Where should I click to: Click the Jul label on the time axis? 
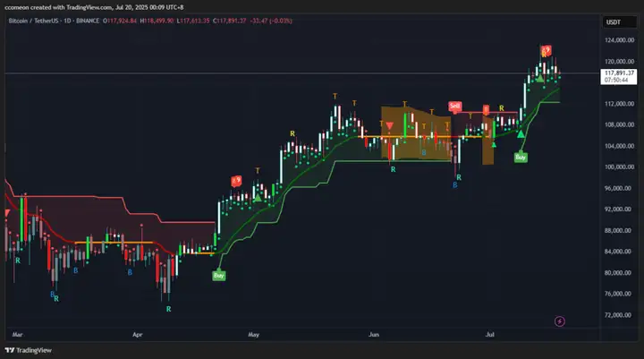click(489, 335)
